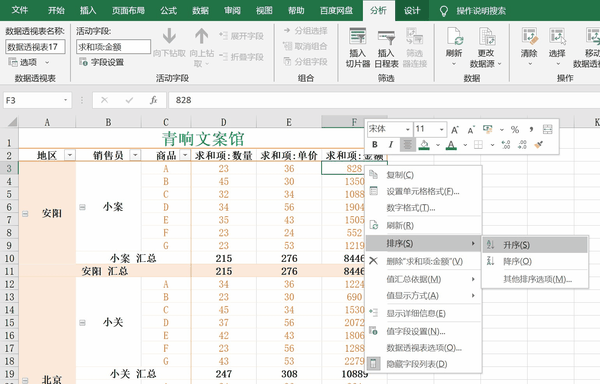Image resolution: width=600 pixels, height=384 pixels.
Task: Choose 其他排序选项(M)...
Action: pyautogui.click(x=535, y=279)
